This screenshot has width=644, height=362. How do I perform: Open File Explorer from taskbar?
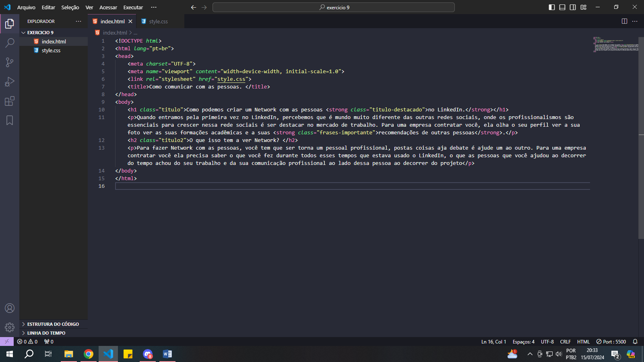tap(69, 354)
